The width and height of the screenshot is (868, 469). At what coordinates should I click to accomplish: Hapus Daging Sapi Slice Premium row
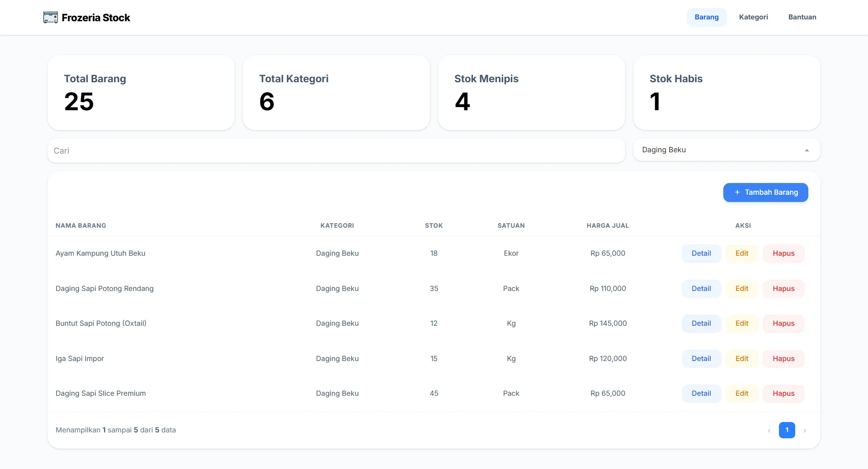(x=783, y=394)
